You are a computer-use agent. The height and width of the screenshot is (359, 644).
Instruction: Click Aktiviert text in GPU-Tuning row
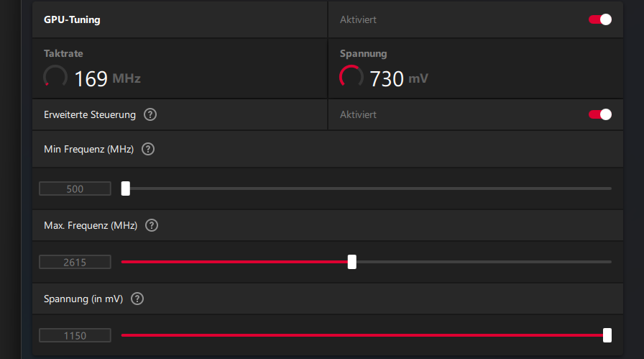[358, 19]
